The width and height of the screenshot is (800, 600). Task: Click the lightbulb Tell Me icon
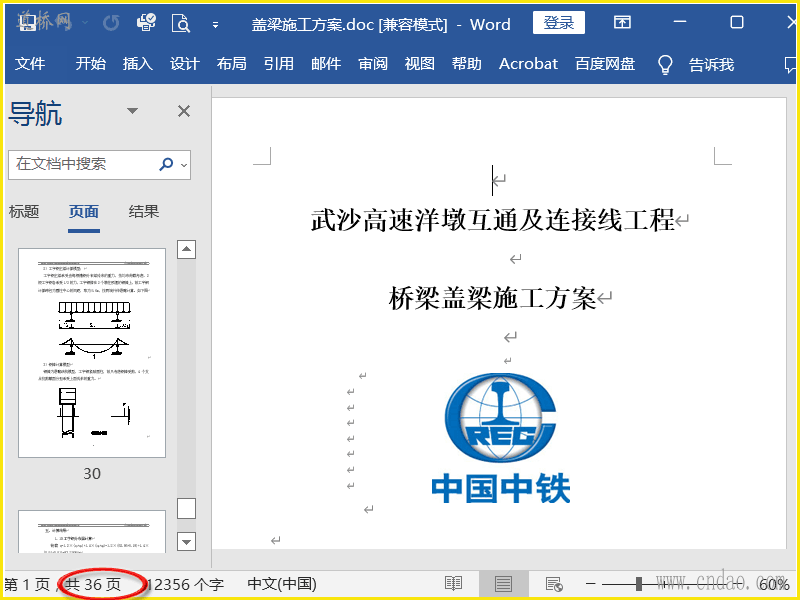[665, 65]
